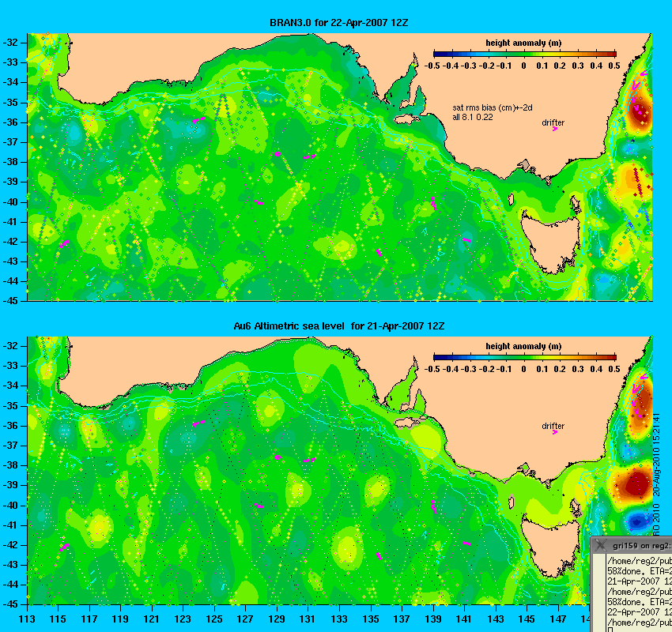Screen dimensions: 672x632
Task: Click latitude label '-40' on the BRAN3.0 plot axis
Action: coord(10,201)
